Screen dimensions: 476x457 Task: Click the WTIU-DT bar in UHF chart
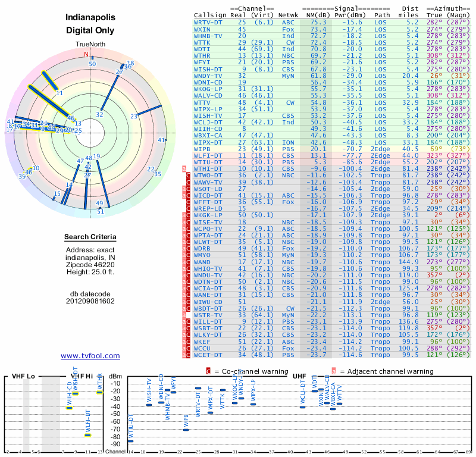coord(130,441)
